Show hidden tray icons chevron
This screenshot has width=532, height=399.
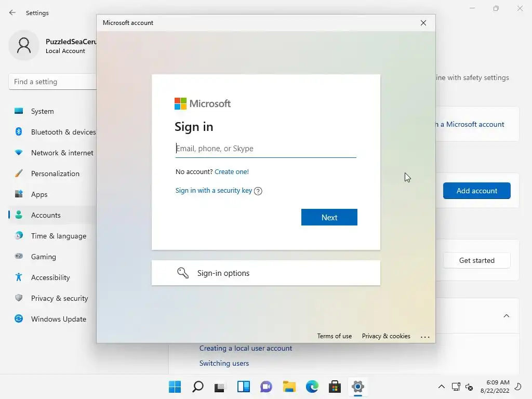click(x=441, y=387)
